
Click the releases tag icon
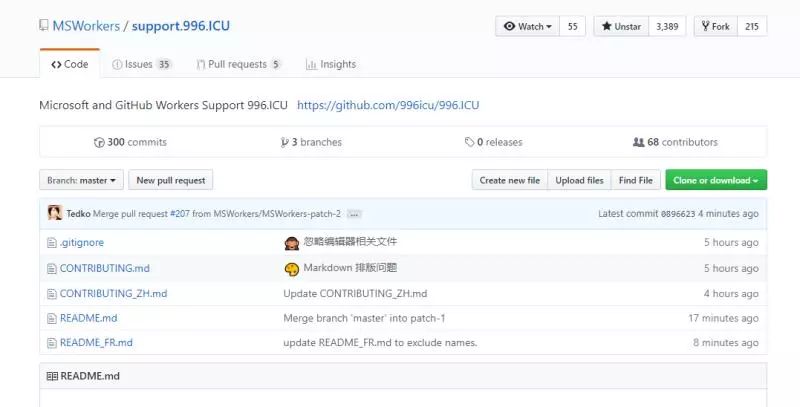(x=469, y=142)
